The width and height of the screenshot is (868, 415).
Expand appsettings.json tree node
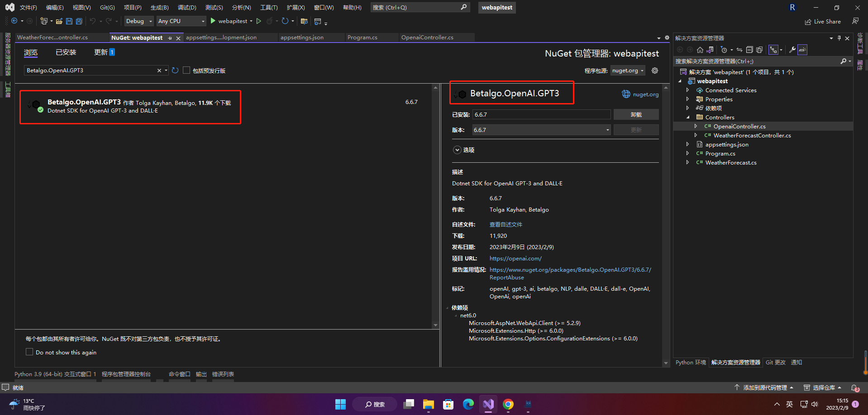click(687, 145)
